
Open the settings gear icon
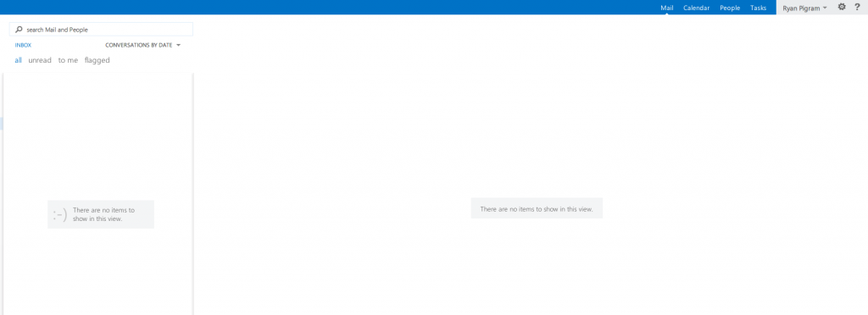pos(842,7)
